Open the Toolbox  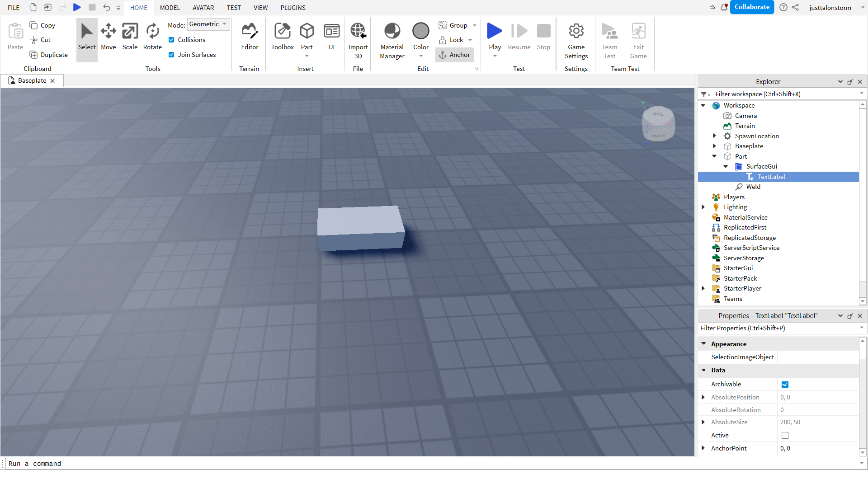pyautogui.click(x=282, y=36)
